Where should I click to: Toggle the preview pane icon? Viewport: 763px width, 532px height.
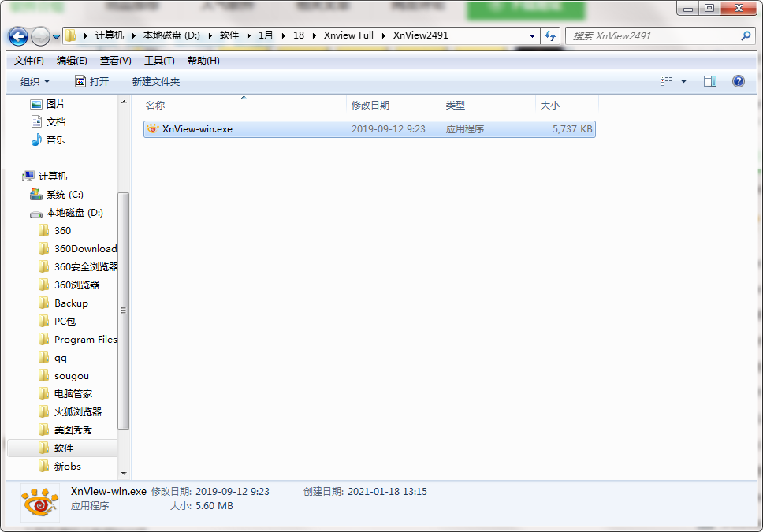[x=710, y=81]
